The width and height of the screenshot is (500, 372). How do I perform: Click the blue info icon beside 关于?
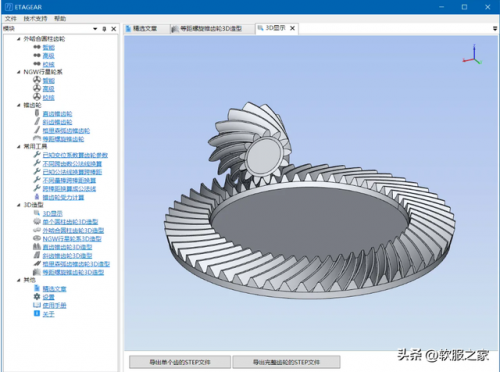coord(37,313)
